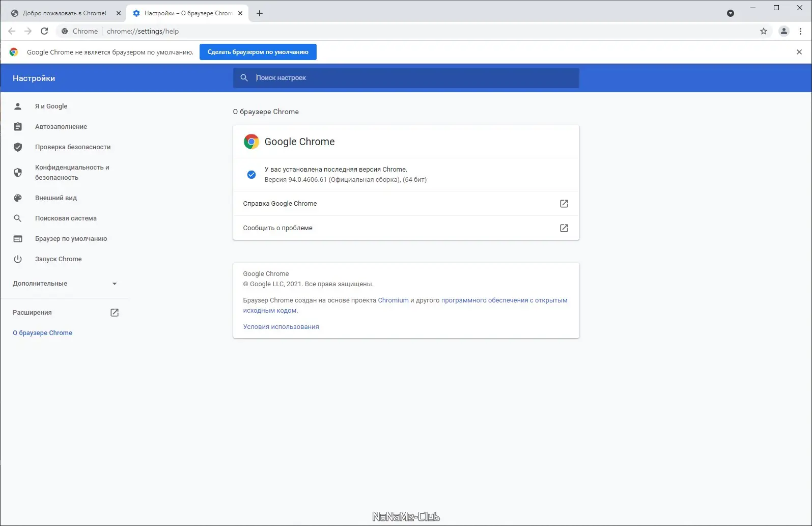Minimize the Chrome window

coord(753,8)
